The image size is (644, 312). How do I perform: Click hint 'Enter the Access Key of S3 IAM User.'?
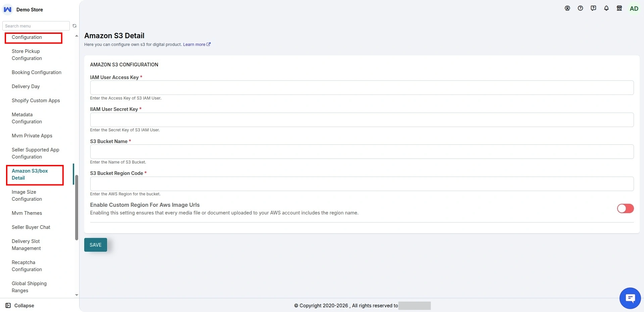[x=126, y=98]
